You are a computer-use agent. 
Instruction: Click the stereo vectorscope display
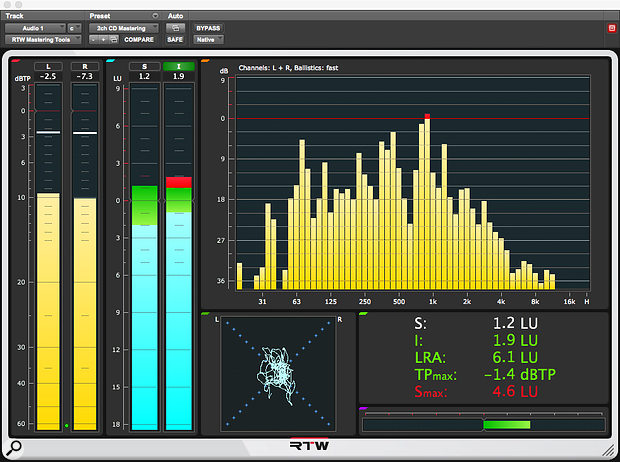point(278,373)
